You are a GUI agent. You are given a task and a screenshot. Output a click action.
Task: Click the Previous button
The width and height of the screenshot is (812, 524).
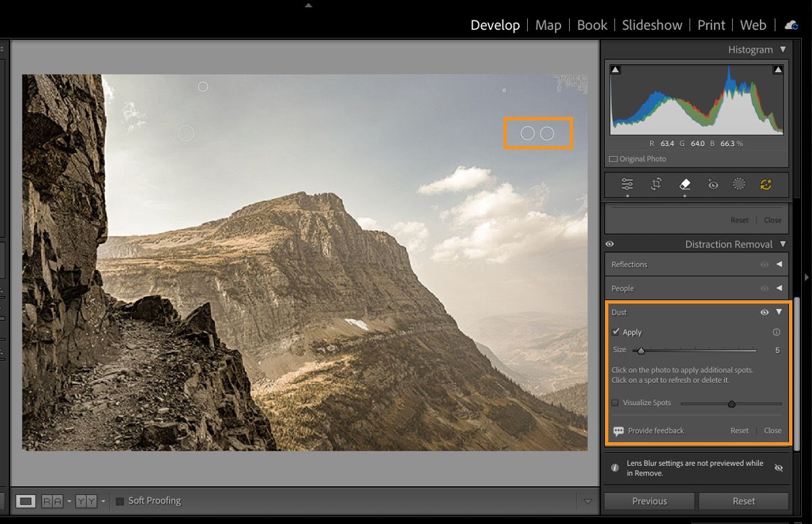(x=648, y=500)
